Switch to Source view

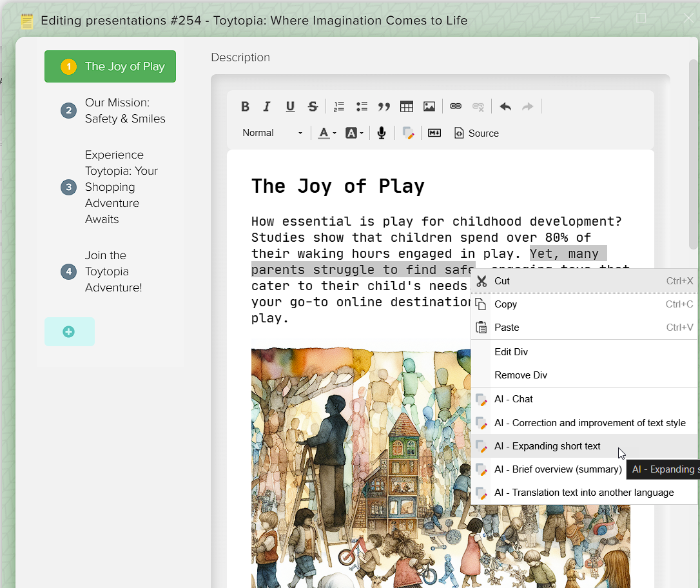pos(476,133)
